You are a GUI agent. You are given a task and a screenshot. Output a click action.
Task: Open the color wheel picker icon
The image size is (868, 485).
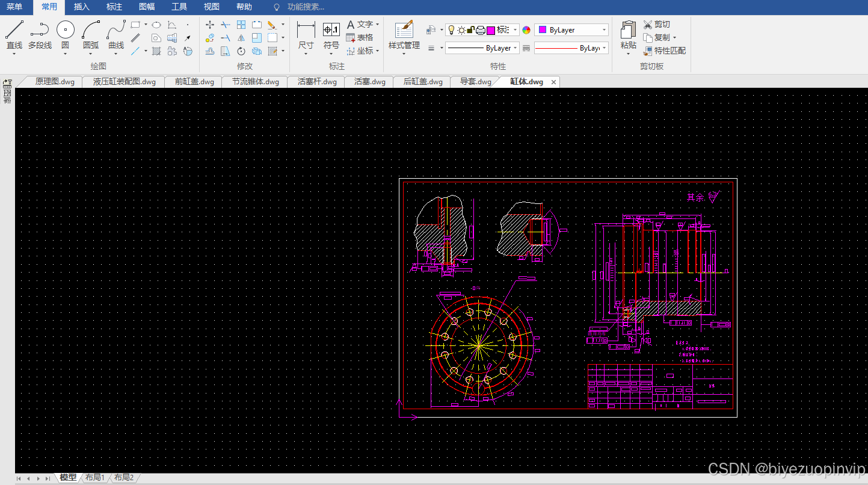click(x=526, y=30)
